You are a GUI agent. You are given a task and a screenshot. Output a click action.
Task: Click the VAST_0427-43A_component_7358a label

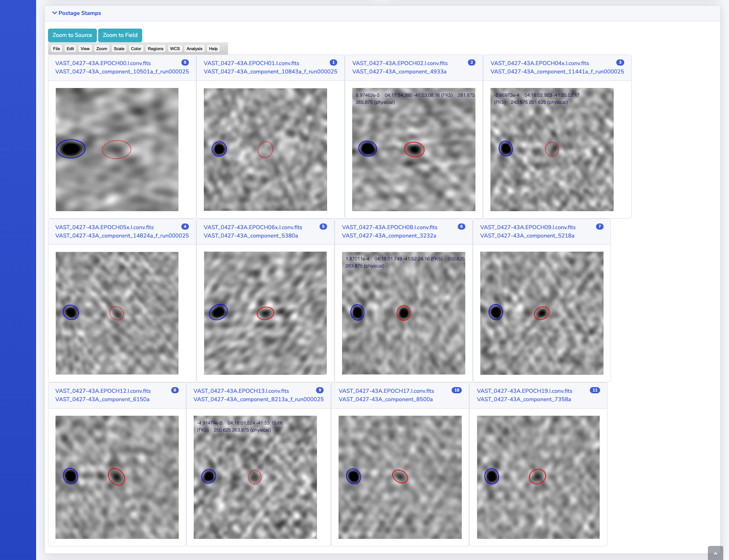[524, 399]
